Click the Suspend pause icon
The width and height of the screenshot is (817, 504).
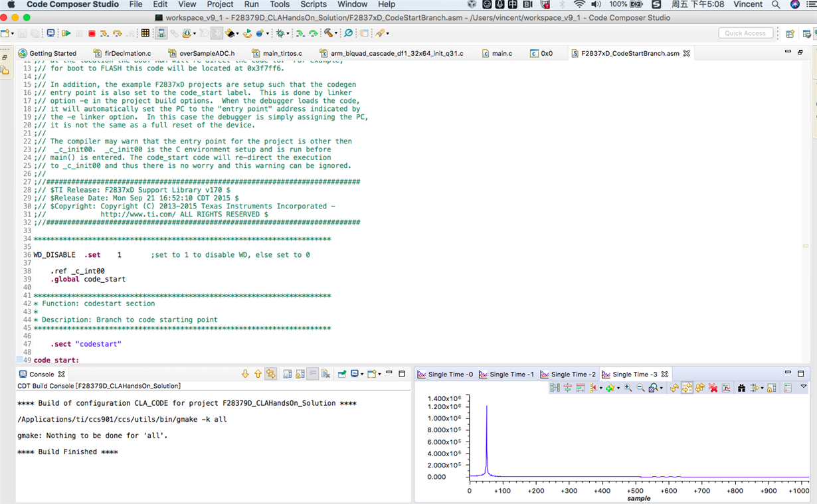80,33
